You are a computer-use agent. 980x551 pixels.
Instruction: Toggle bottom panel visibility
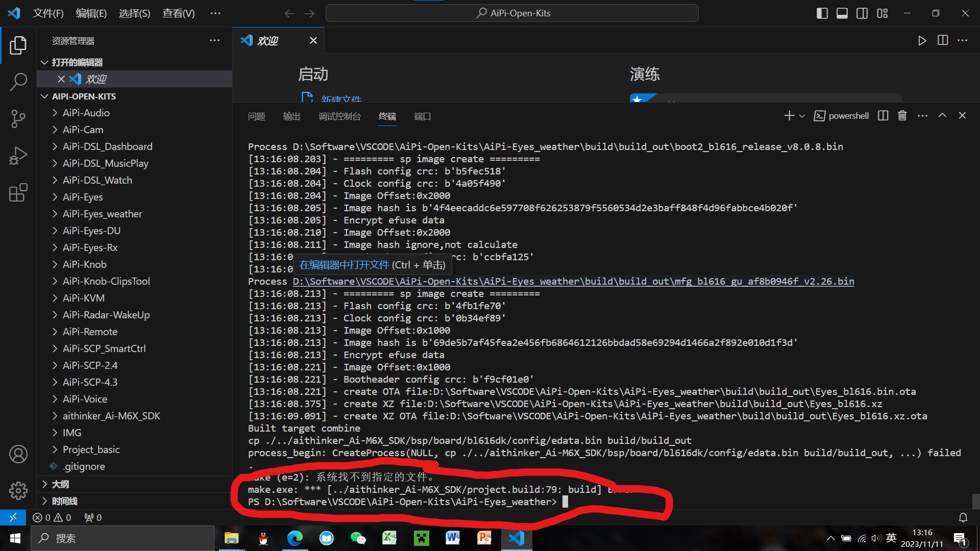(842, 13)
